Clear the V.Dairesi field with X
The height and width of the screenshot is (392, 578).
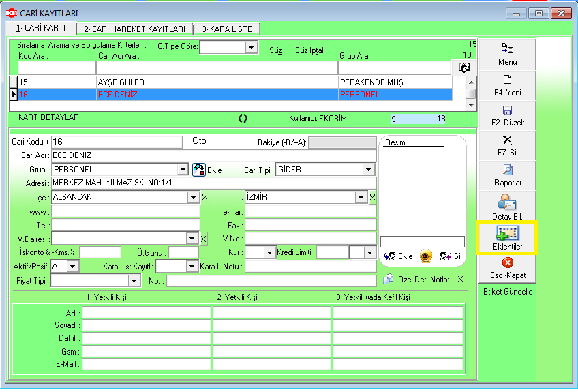204,239
